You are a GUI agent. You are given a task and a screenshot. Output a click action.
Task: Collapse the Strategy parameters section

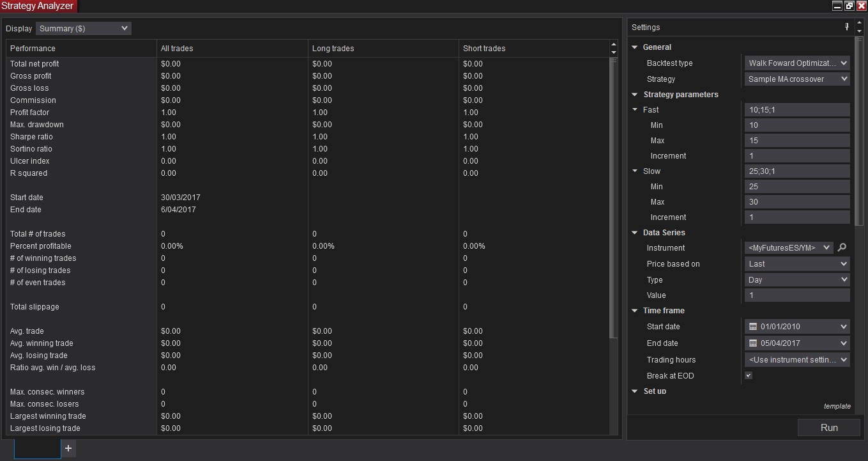point(635,95)
